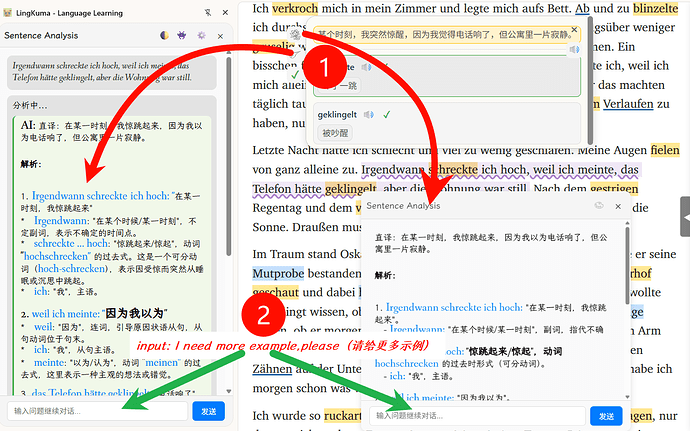This screenshot has width=690, height=431.
Task: Expand the side panel arrow on right edge
Action: tap(684, 216)
